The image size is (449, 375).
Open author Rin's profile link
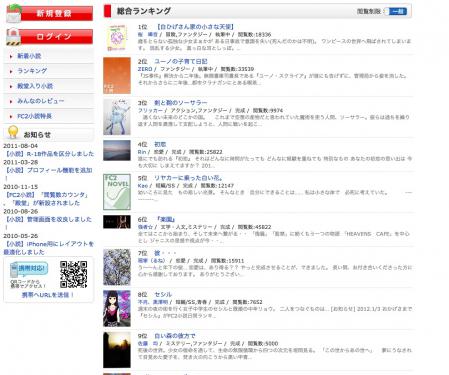click(142, 152)
